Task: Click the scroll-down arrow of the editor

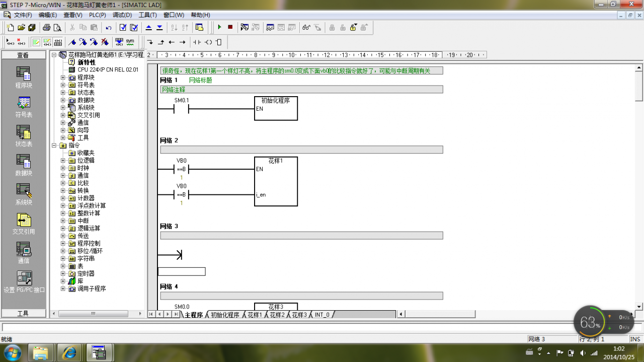Action: (x=639, y=306)
